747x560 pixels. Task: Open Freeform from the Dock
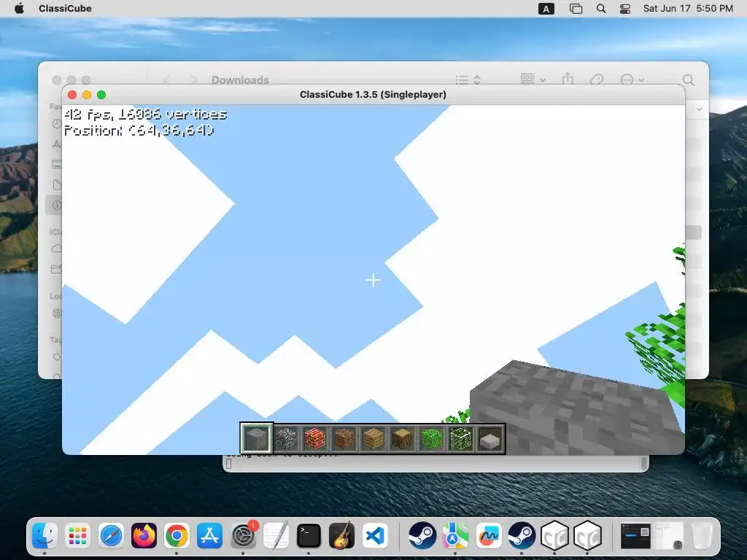click(489, 536)
